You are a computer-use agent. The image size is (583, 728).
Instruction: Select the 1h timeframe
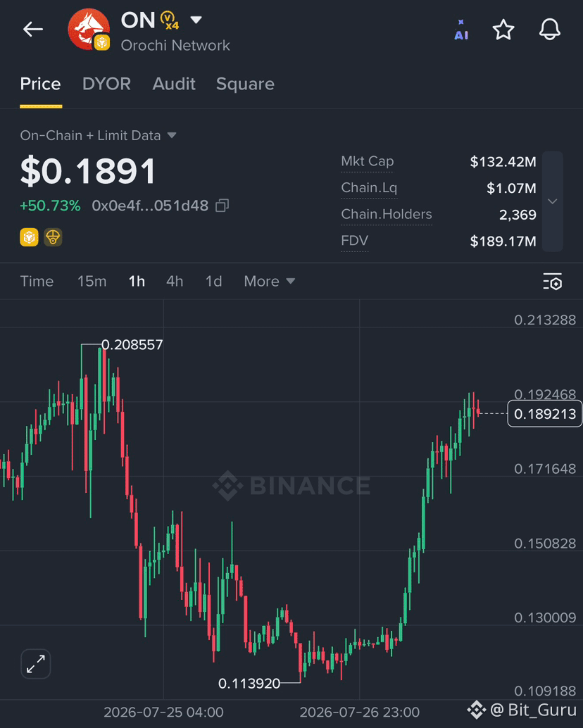pyautogui.click(x=137, y=282)
